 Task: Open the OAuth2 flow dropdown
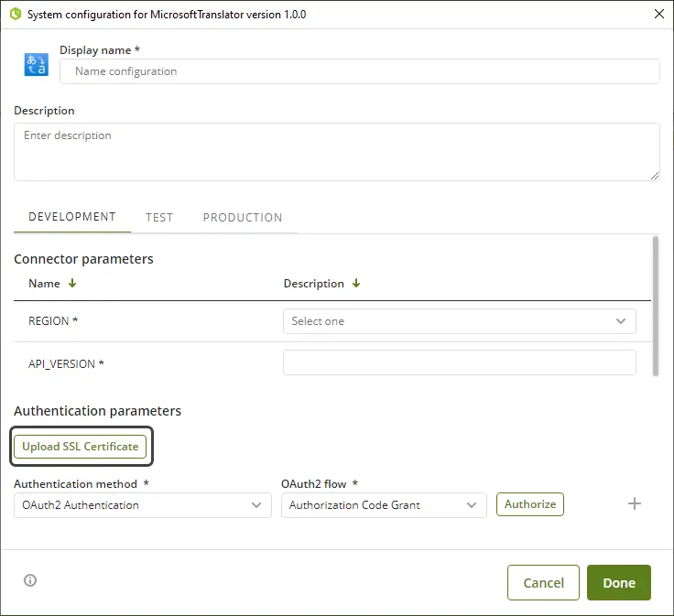(384, 505)
